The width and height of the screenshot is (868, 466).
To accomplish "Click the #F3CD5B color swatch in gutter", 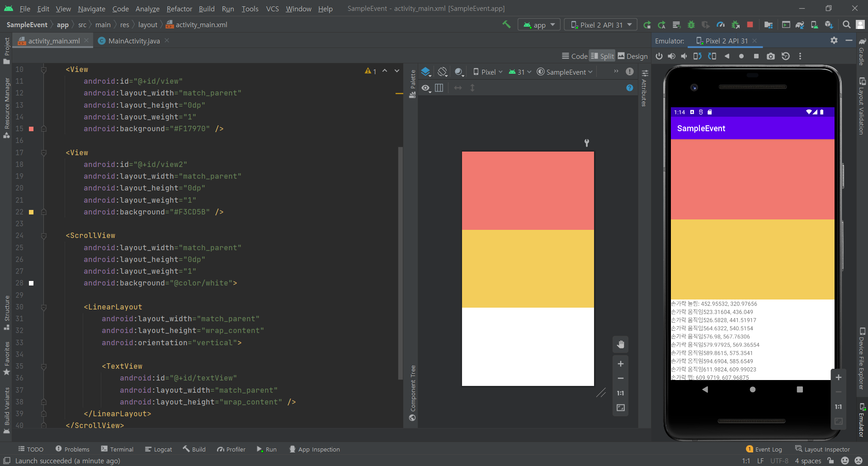I will (x=31, y=212).
